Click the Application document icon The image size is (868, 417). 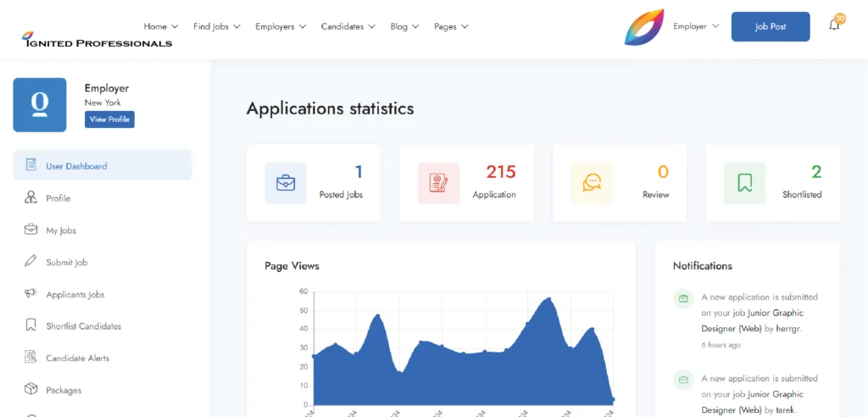pos(438,183)
